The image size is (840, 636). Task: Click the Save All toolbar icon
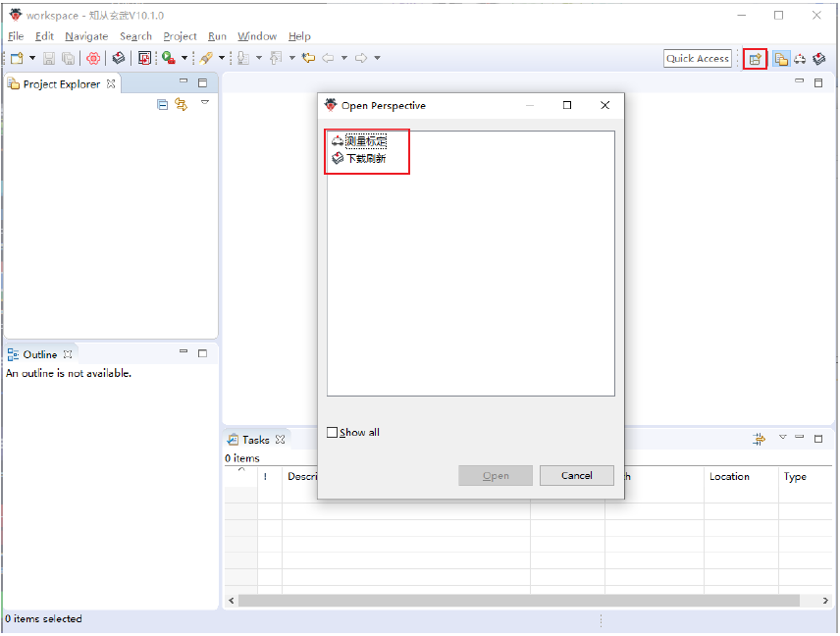(68, 58)
